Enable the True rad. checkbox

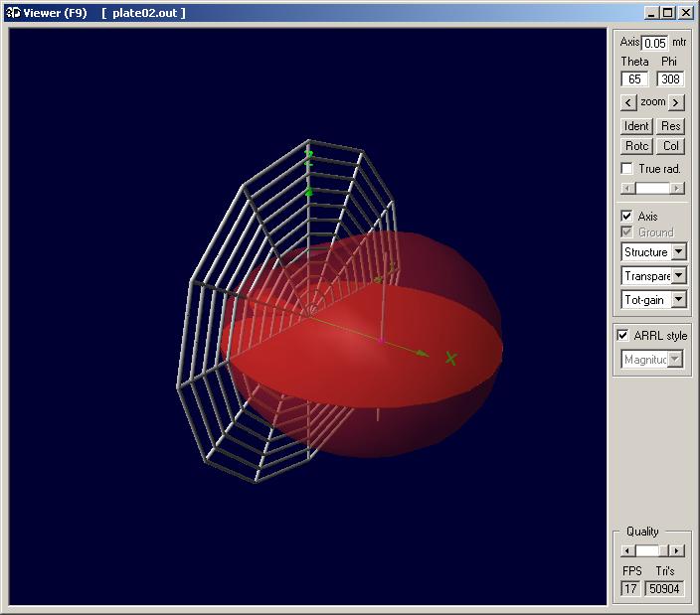point(627,169)
